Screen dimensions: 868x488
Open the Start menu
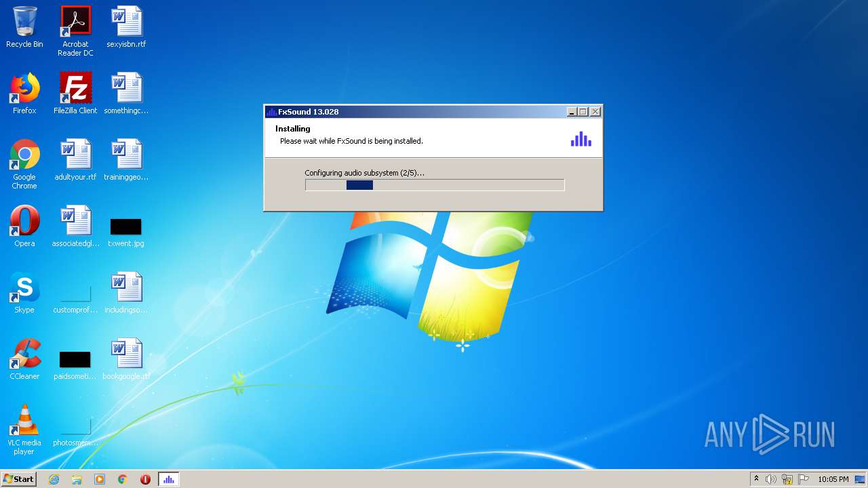pos(18,479)
